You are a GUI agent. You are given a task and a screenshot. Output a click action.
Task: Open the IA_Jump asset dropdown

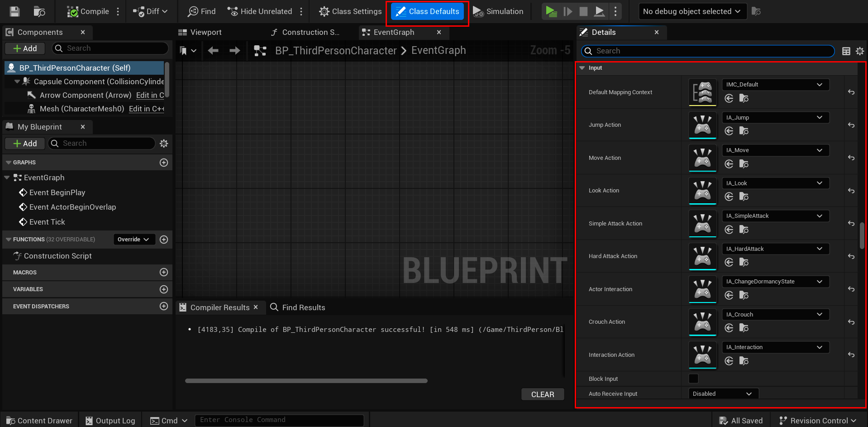pyautogui.click(x=775, y=118)
